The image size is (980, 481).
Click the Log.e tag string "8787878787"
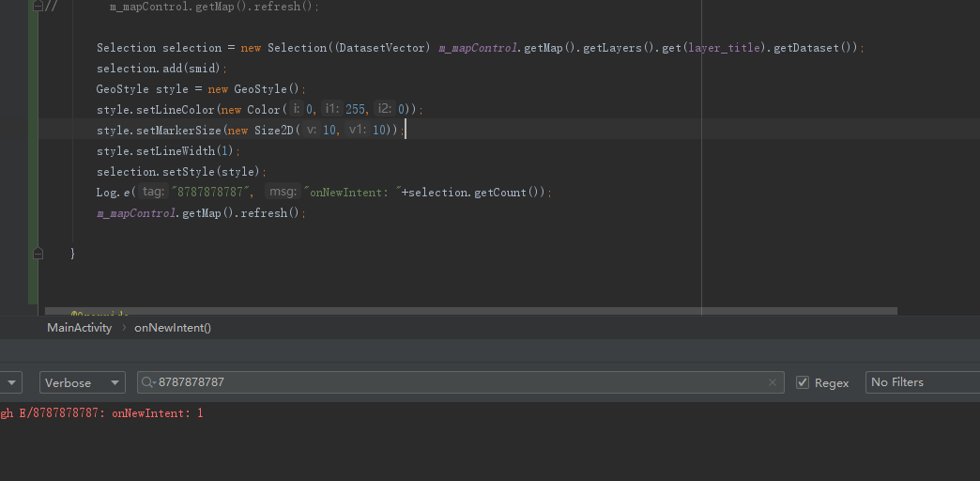[211, 192]
